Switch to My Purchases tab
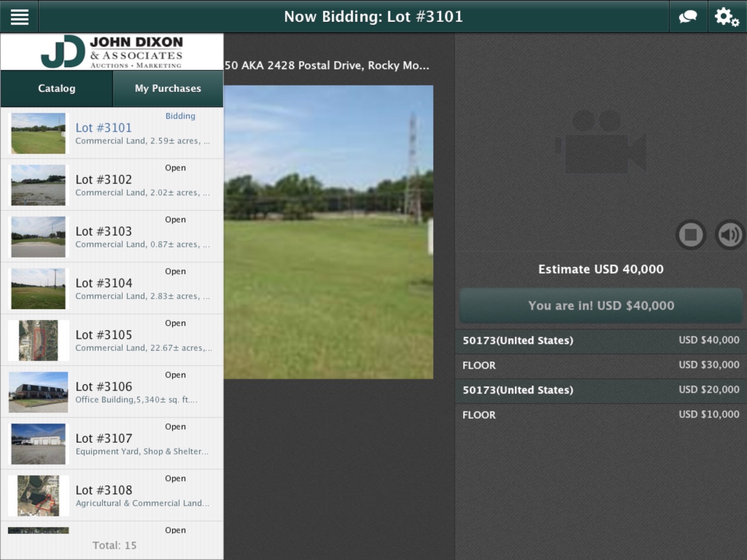747x560 pixels. pos(167,88)
